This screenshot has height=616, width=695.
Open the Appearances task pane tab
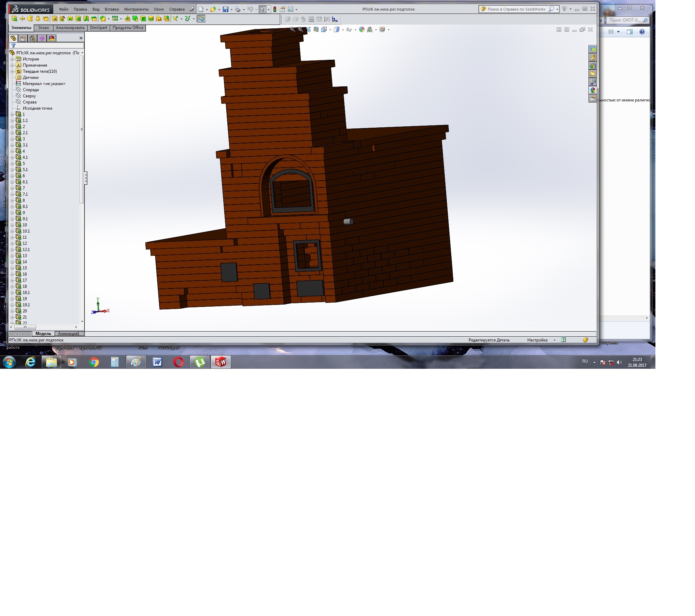(x=593, y=90)
